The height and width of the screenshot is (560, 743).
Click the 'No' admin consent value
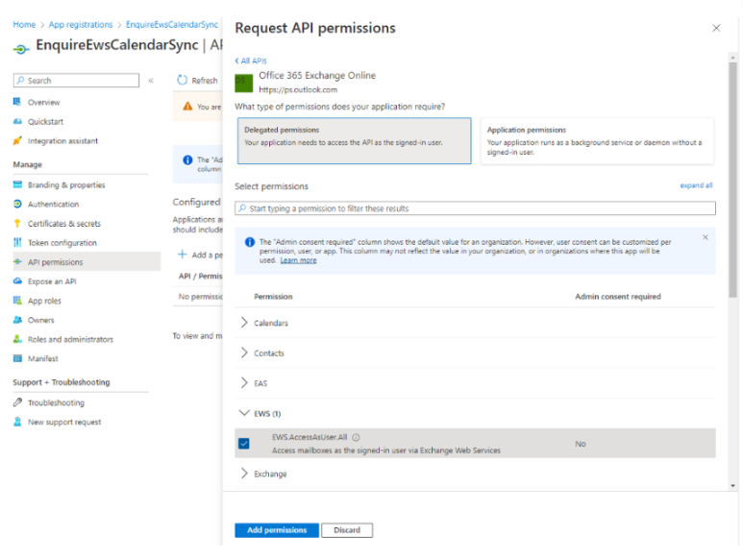pyautogui.click(x=581, y=444)
